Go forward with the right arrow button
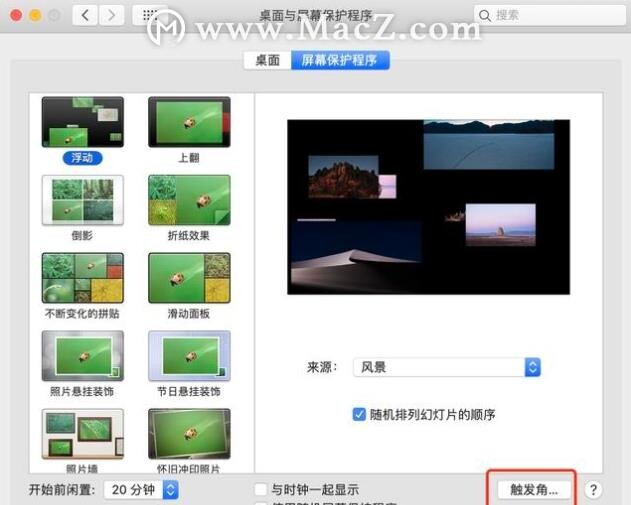Image resolution: width=631 pixels, height=505 pixels. click(111, 15)
